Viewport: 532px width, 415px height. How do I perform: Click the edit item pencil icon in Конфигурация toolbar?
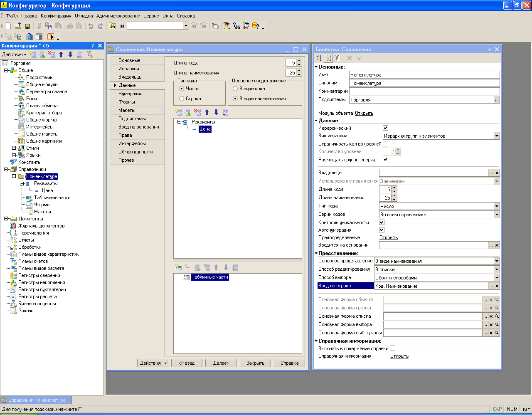(x=42, y=54)
